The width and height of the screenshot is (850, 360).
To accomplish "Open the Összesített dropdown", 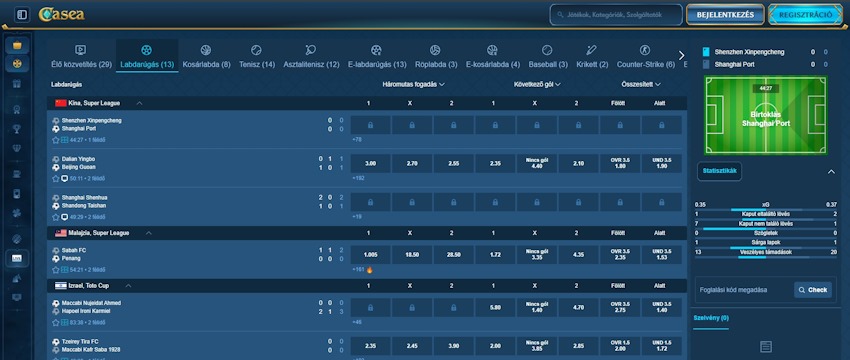I will pyautogui.click(x=641, y=85).
